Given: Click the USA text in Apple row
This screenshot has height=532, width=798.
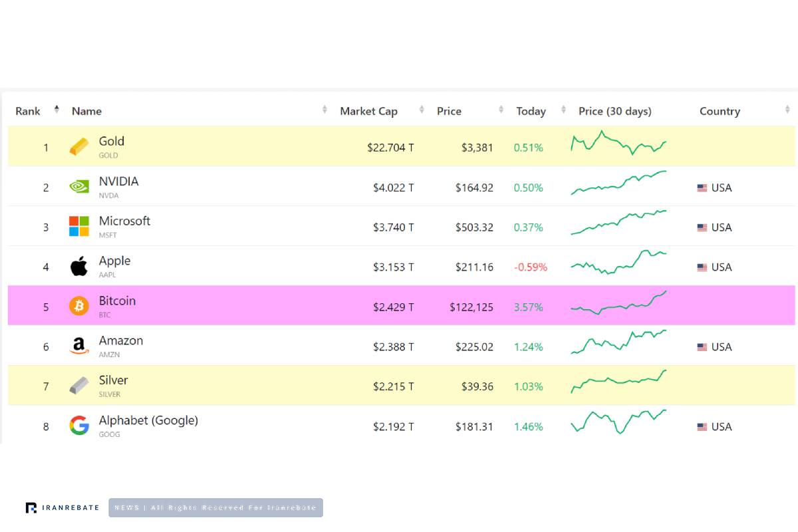Looking at the screenshot, I should (x=722, y=267).
